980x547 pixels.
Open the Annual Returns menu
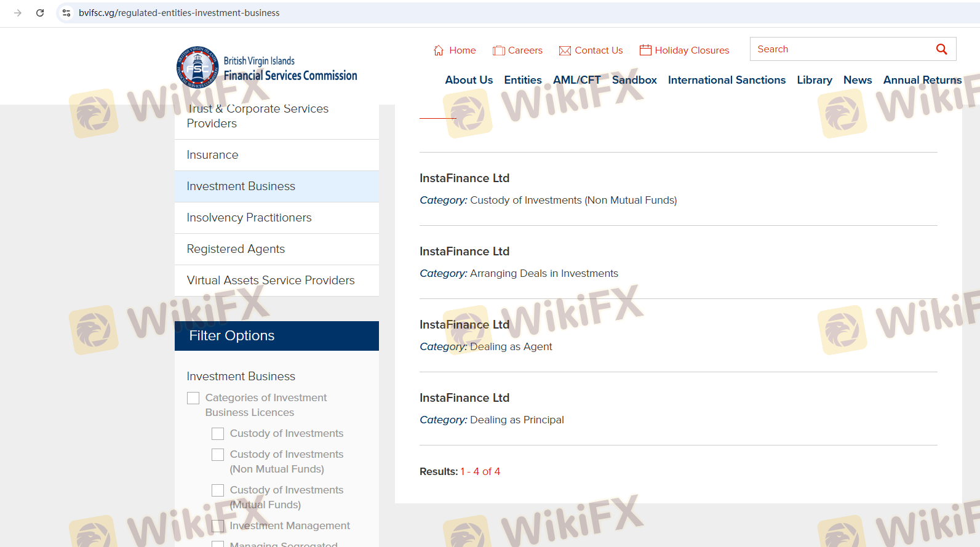922,80
